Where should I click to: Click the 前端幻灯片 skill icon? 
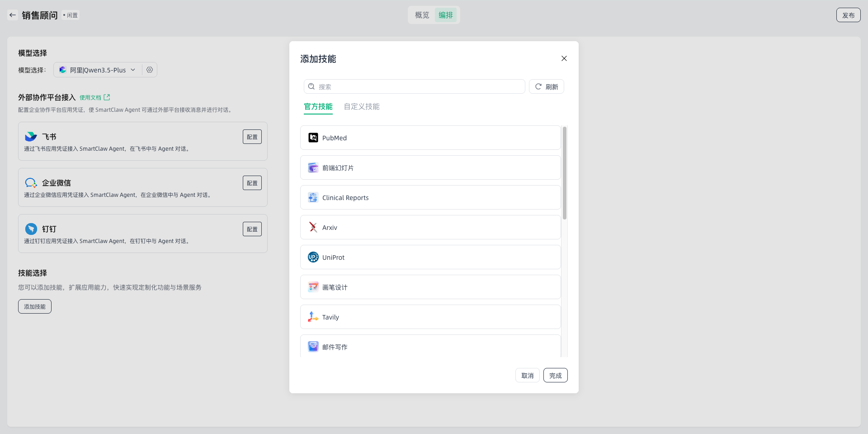click(313, 167)
